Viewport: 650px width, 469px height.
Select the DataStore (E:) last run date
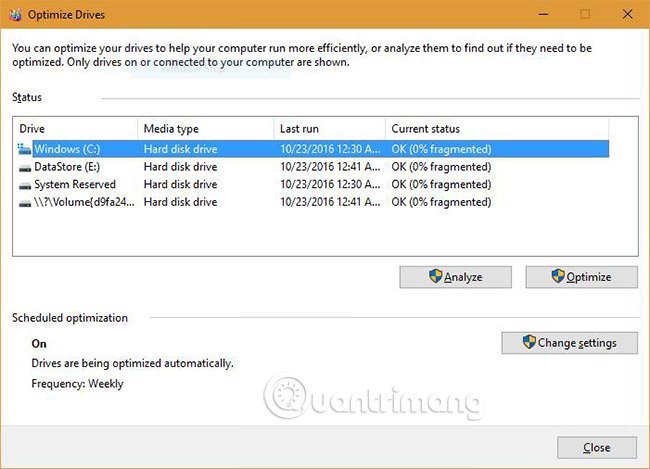pos(329,167)
